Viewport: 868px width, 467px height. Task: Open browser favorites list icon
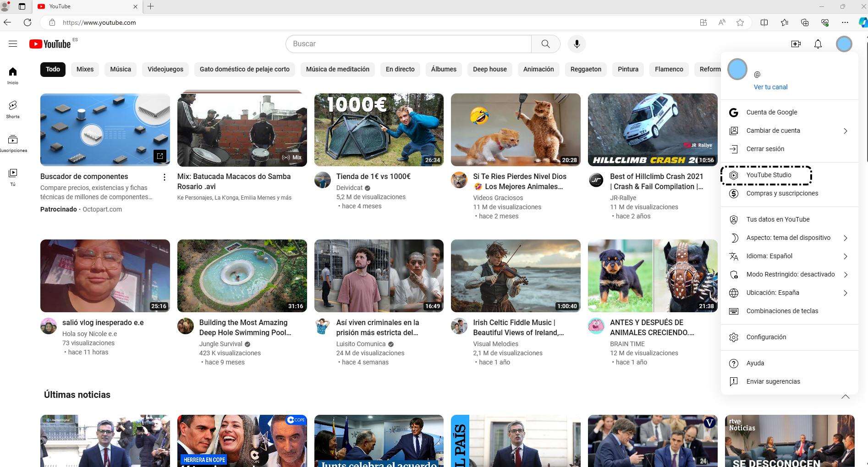pyautogui.click(x=785, y=22)
